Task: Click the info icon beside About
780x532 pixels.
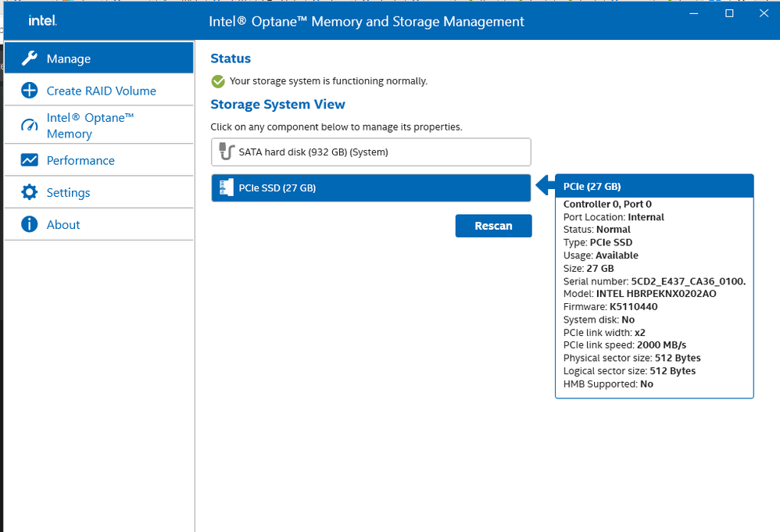Action: pyautogui.click(x=30, y=224)
